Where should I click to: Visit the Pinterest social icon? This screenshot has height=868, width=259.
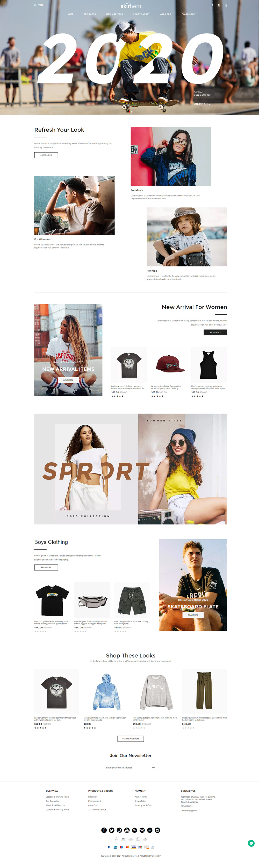(x=119, y=830)
